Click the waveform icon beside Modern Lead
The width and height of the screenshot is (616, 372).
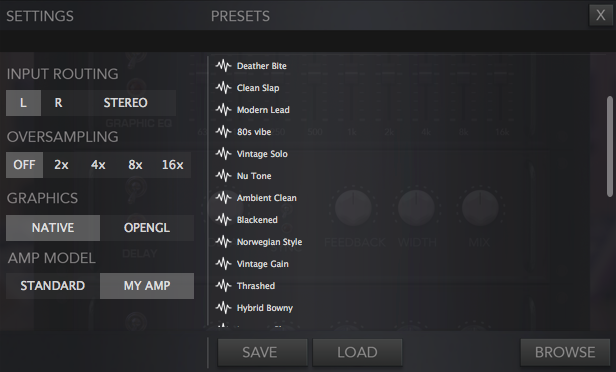[x=224, y=110]
